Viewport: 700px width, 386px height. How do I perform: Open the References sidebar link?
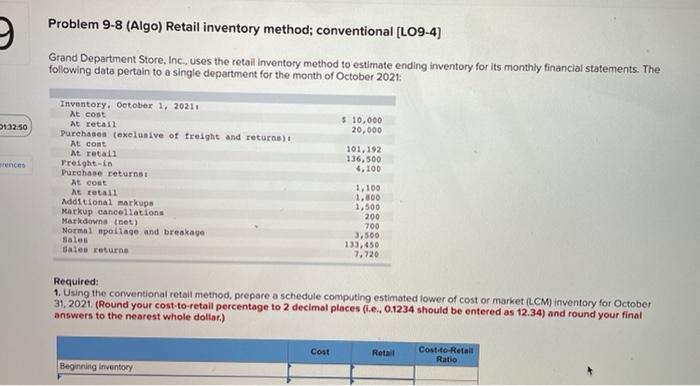pyautogui.click(x=13, y=165)
